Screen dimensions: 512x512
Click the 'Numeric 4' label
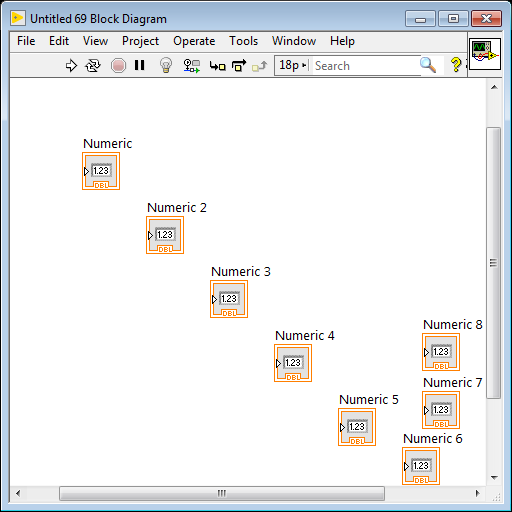click(305, 336)
